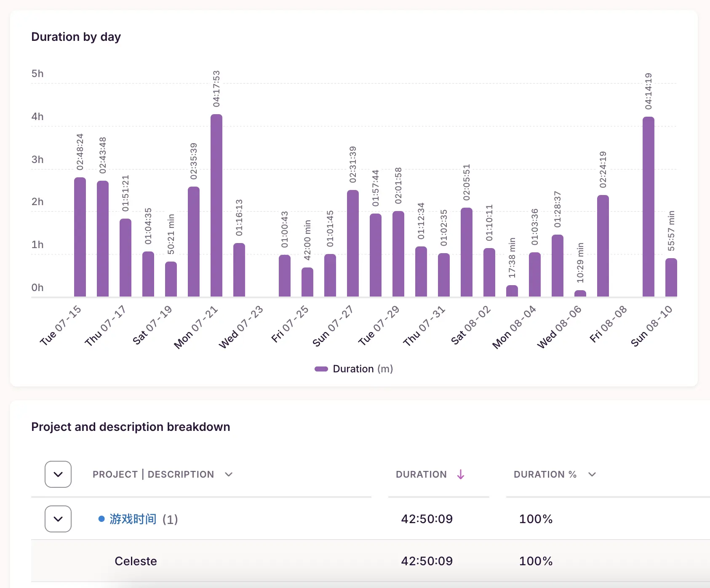
Task: Toggle the expand-all chevron in table header
Action: pos(58,475)
